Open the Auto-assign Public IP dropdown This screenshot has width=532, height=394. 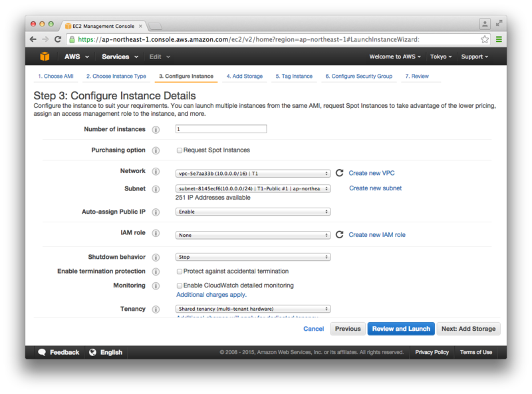point(253,212)
